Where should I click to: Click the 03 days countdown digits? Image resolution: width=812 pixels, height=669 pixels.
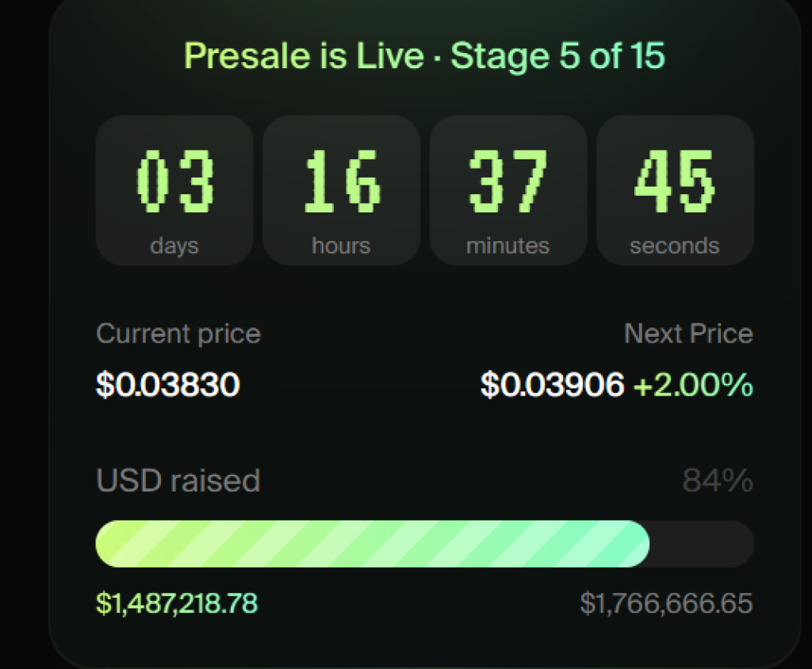pos(174,182)
